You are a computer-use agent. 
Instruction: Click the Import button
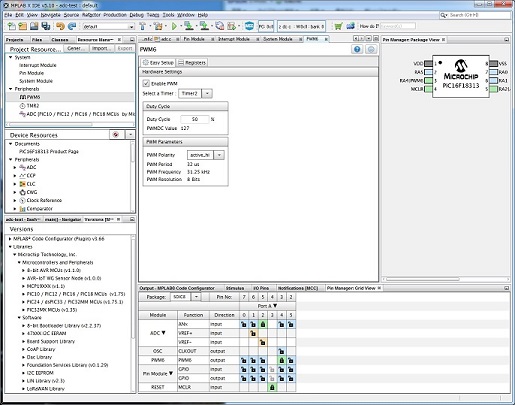(x=101, y=48)
